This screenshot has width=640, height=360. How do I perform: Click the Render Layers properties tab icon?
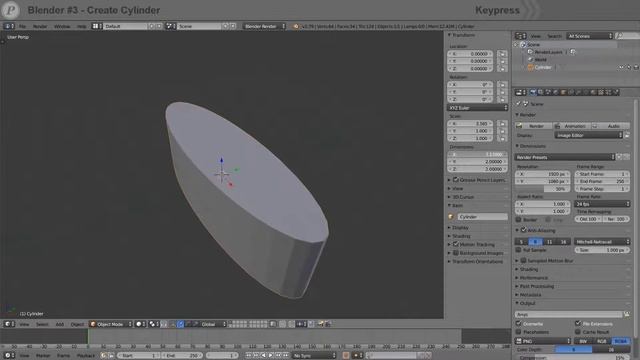coord(541,93)
